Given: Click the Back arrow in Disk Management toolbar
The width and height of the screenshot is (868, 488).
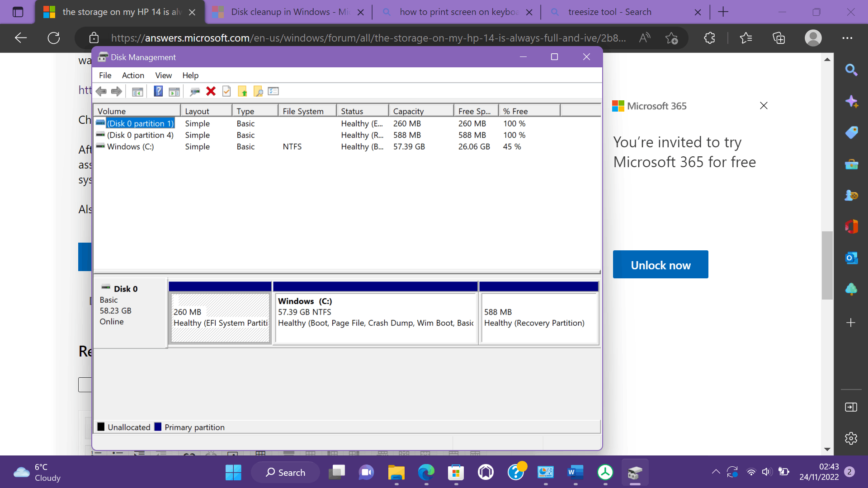Looking at the screenshot, I should (101, 91).
